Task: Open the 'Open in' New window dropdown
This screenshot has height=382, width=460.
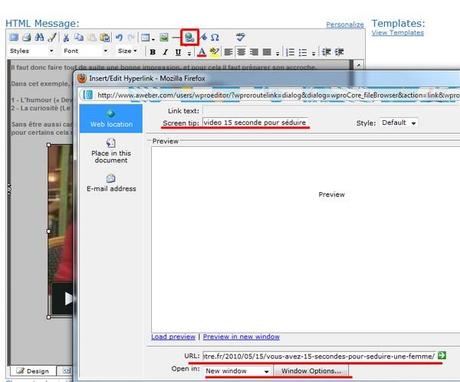Action: pyautogui.click(x=237, y=371)
